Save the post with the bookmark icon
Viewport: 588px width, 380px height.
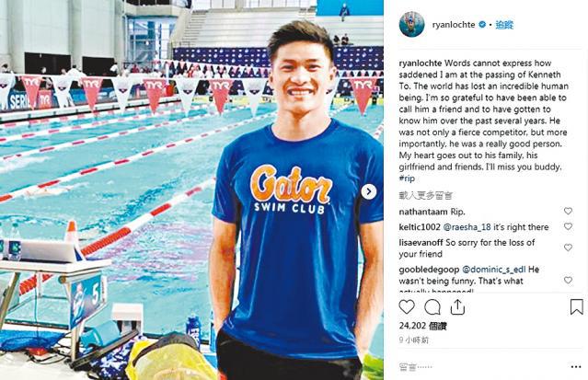[x=576, y=306]
